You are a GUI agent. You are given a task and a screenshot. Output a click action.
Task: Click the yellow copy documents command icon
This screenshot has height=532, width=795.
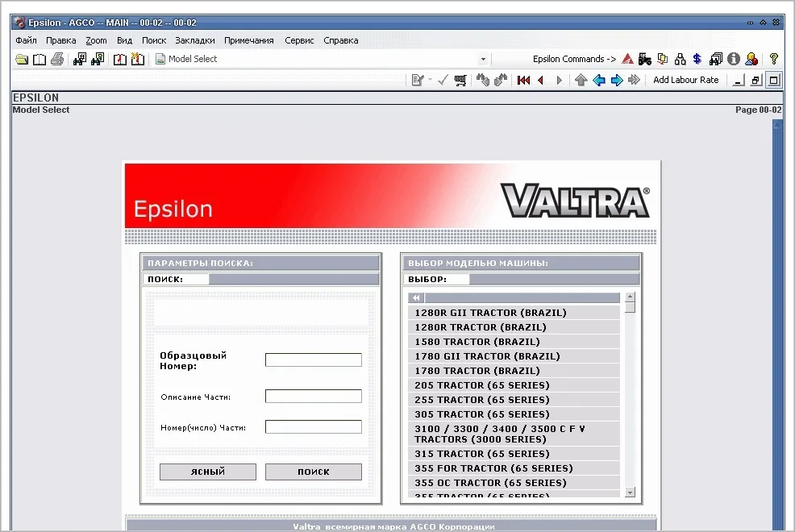tap(663, 60)
